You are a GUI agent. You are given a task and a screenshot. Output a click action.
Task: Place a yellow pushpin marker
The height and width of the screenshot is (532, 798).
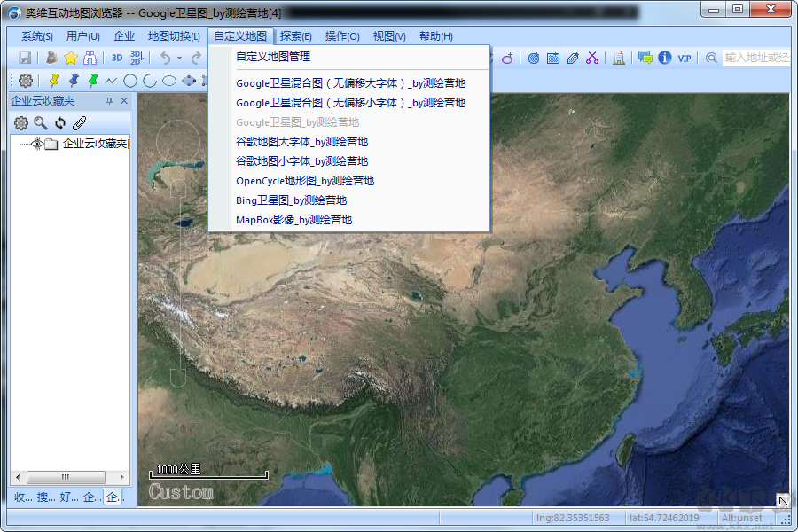53,79
